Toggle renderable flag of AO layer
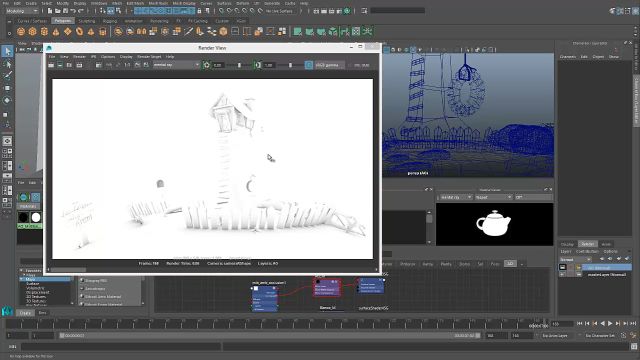 (x=562, y=267)
